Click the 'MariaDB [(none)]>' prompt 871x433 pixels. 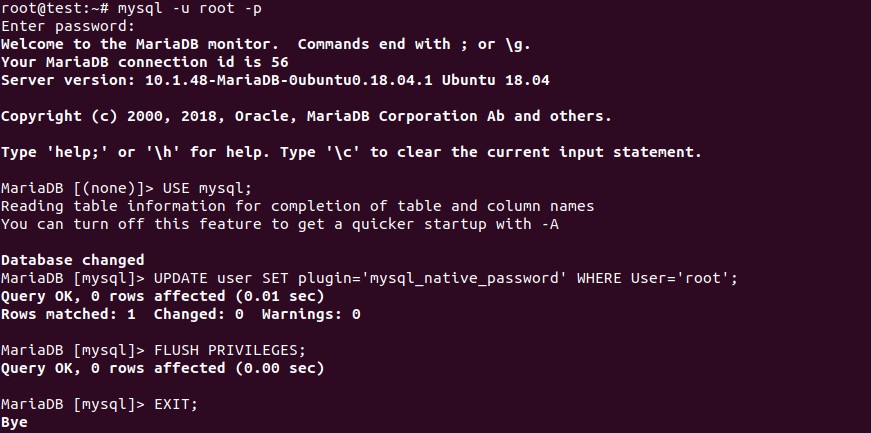pyautogui.click(x=77, y=188)
